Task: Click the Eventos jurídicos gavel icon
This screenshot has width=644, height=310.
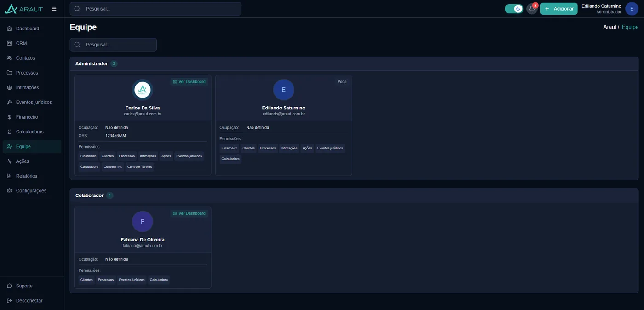Action: click(9, 102)
